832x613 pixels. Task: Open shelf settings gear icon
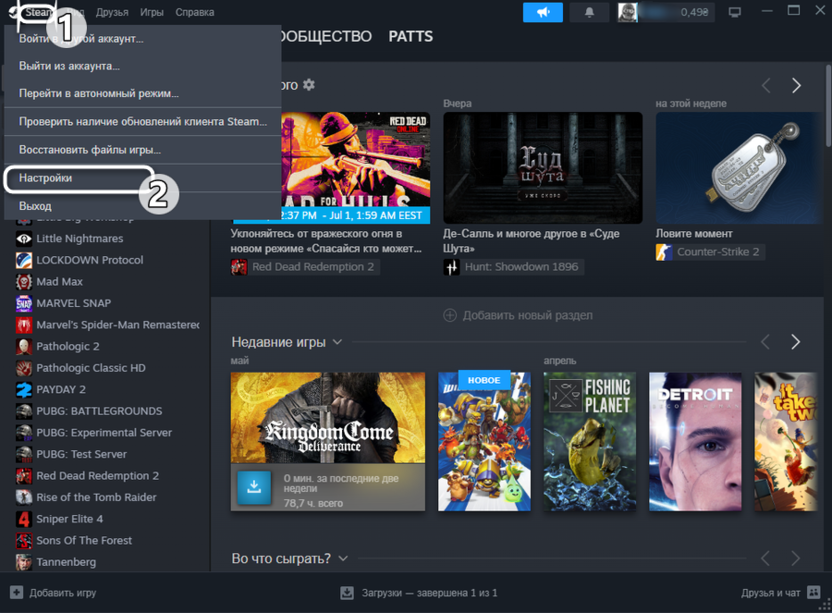[x=309, y=85]
